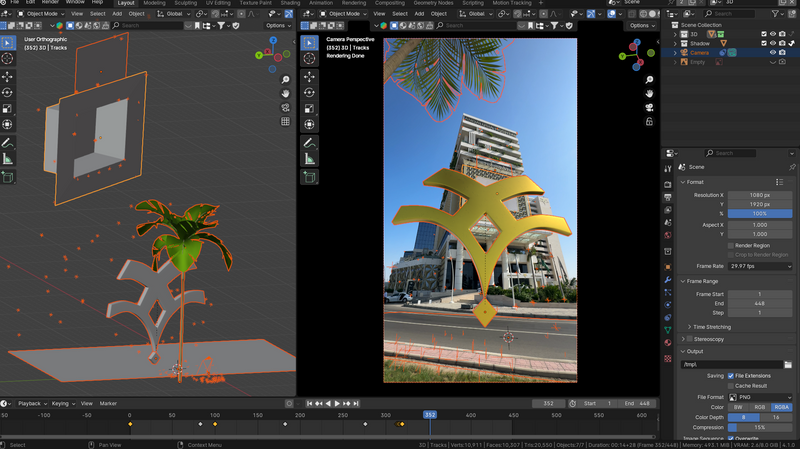Choose the Add Cube tool in left viewport
The width and height of the screenshot is (800, 449).
tap(8, 177)
